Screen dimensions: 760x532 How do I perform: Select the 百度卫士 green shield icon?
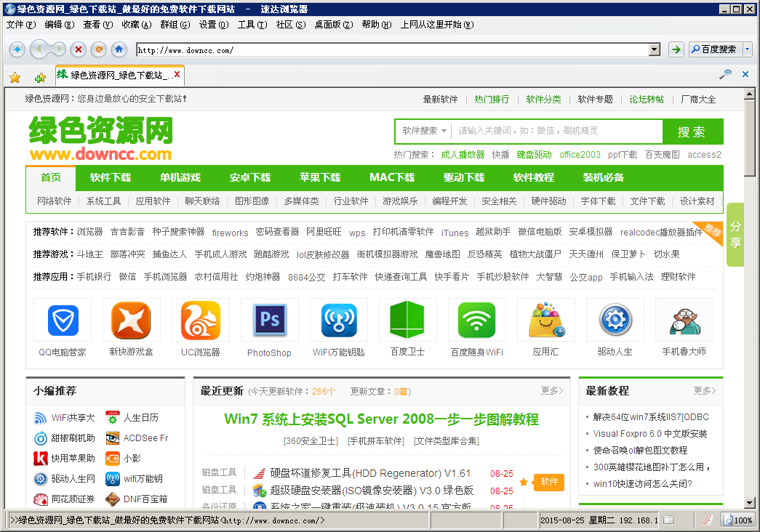tap(408, 320)
